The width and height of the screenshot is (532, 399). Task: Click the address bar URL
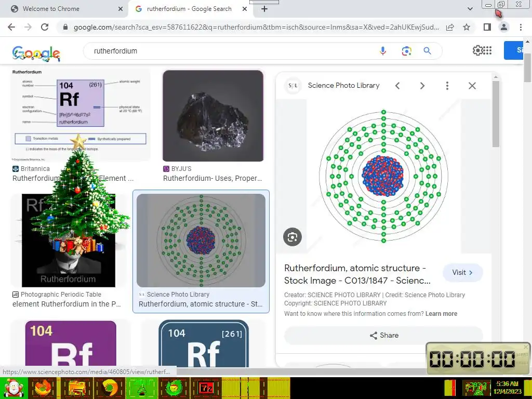pyautogui.click(x=256, y=27)
